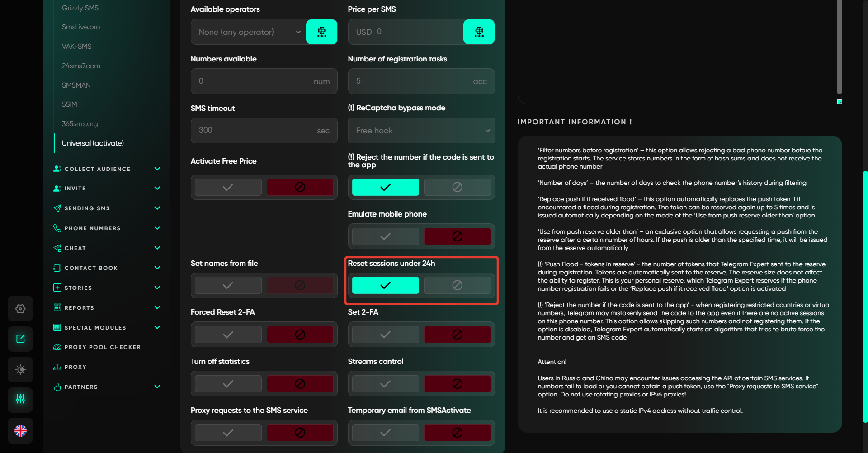Select 5SIM service in the sidebar

point(70,104)
